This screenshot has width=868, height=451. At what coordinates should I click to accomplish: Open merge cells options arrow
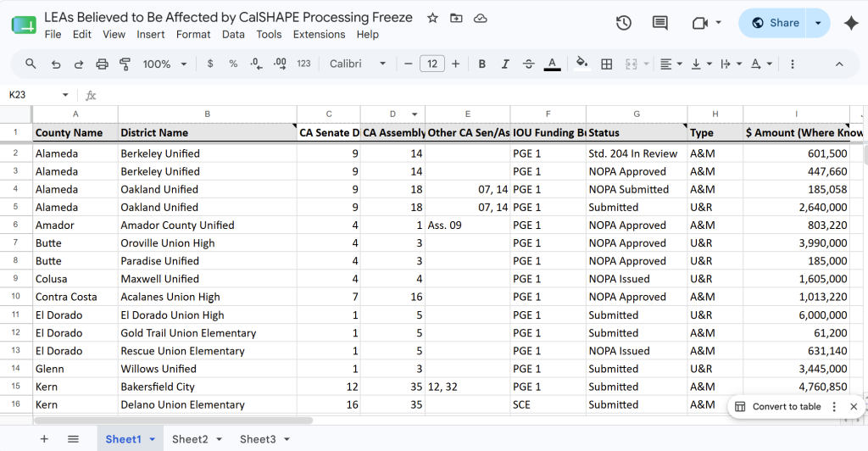pyautogui.click(x=646, y=64)
